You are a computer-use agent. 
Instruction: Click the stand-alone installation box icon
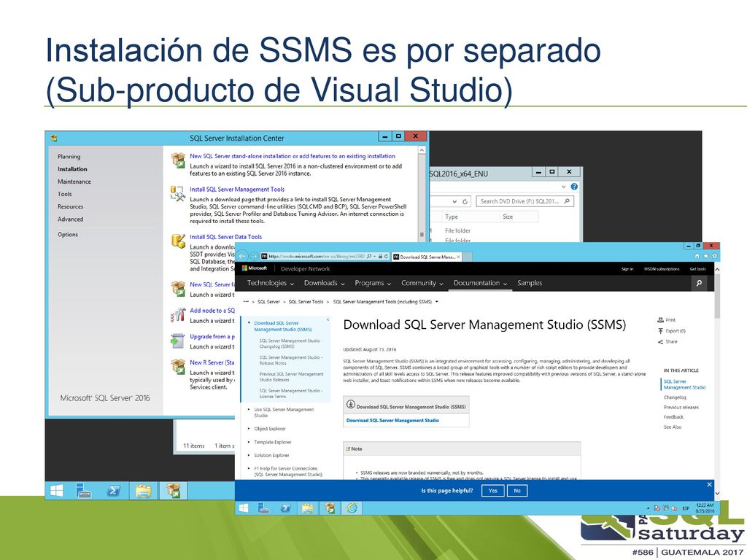[178, 160]
